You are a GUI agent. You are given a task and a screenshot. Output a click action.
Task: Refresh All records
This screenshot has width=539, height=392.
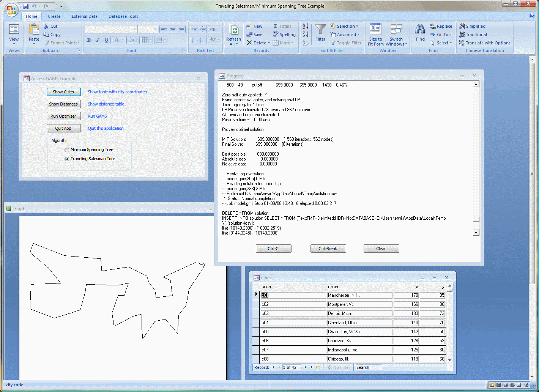(x=233, y=35)
